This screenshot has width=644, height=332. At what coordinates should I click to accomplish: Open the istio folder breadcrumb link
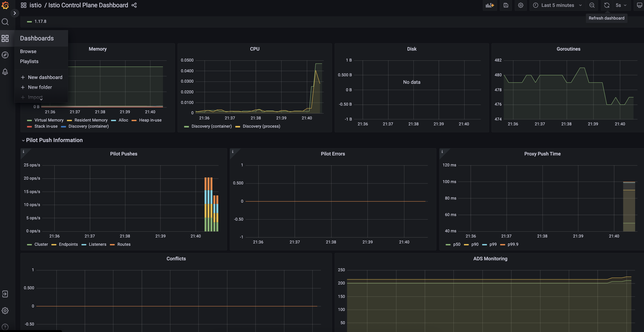point(35,5)
